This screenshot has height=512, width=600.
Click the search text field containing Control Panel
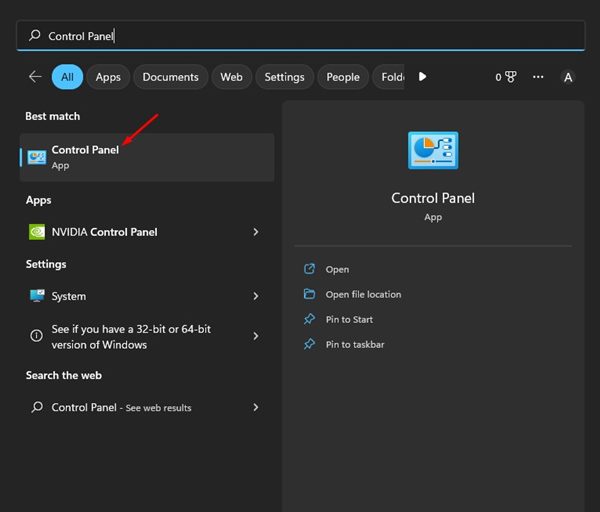pyautogui.click(x=301, y=36)
